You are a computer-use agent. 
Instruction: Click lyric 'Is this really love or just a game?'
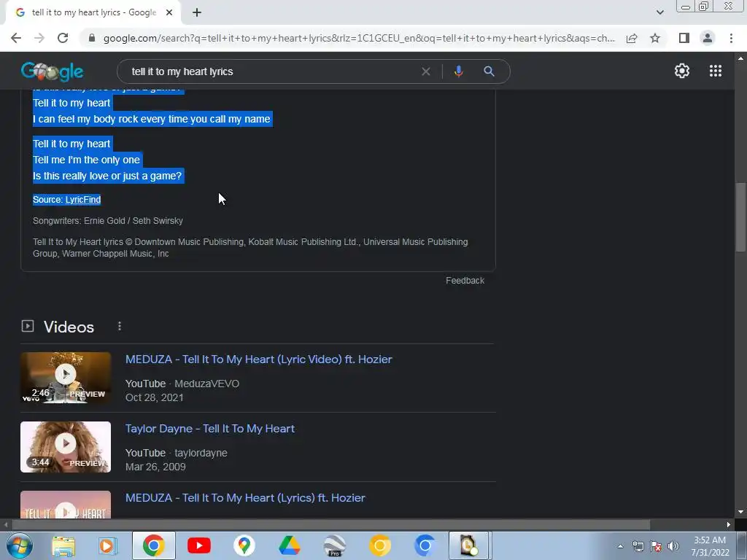pyautogui.click(x=107, y=176)
